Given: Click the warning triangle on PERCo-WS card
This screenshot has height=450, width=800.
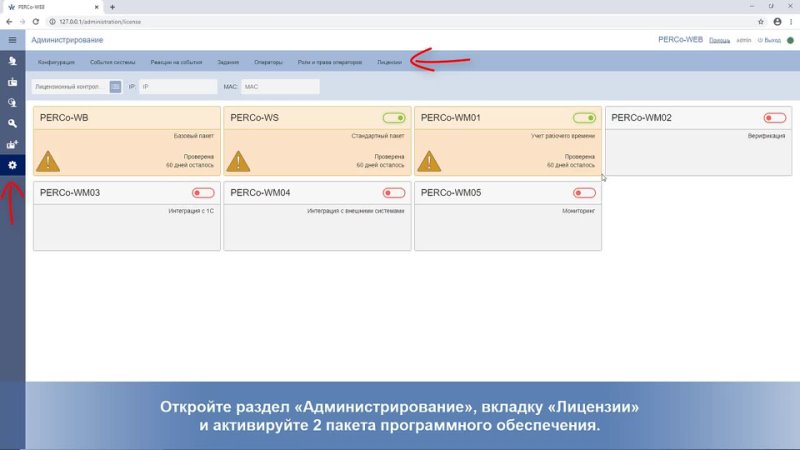Looking at the screenshot, I should tap(239, 160).
